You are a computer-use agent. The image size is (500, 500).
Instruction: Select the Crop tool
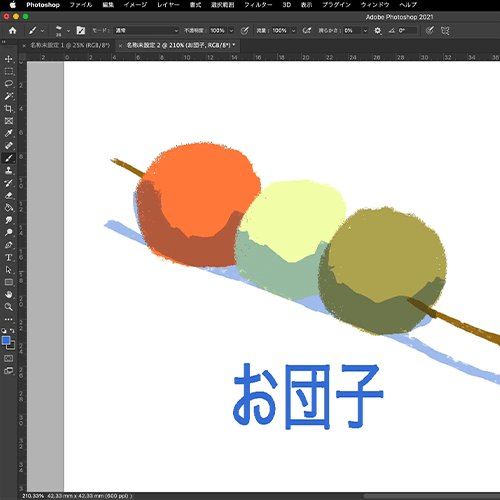click(x=9, y=109)
